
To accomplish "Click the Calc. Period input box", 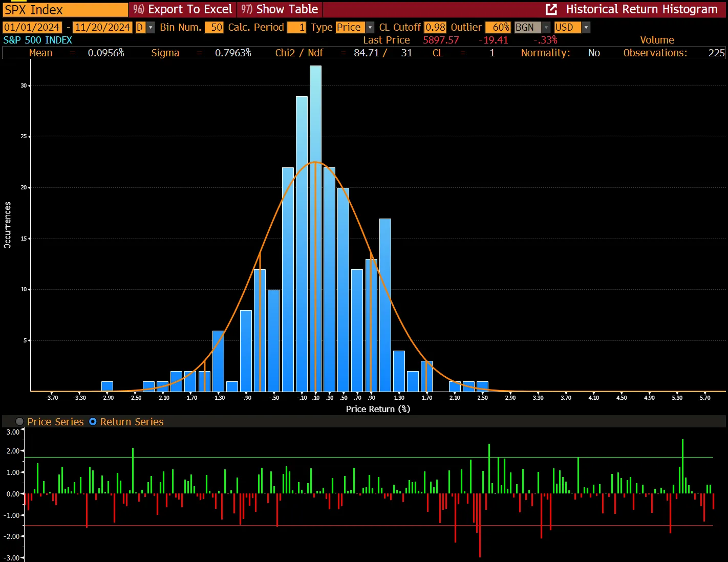I will (x=296, y=28).
